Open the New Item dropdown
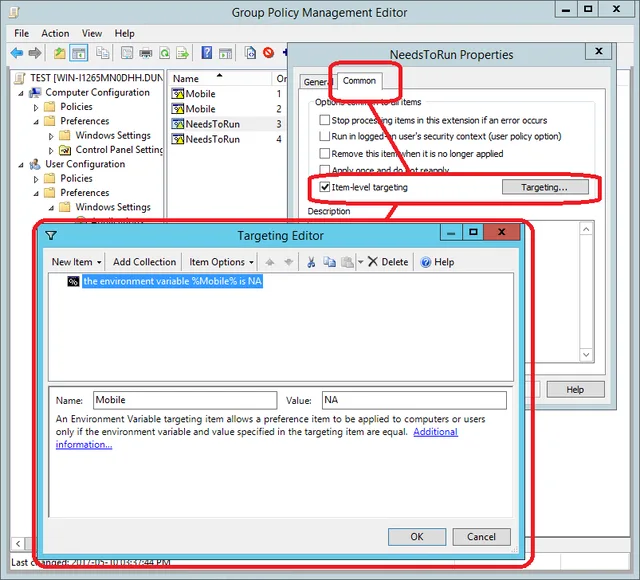Image resolution: width=640 pixels, height=580 pixels. coord(76,262)
